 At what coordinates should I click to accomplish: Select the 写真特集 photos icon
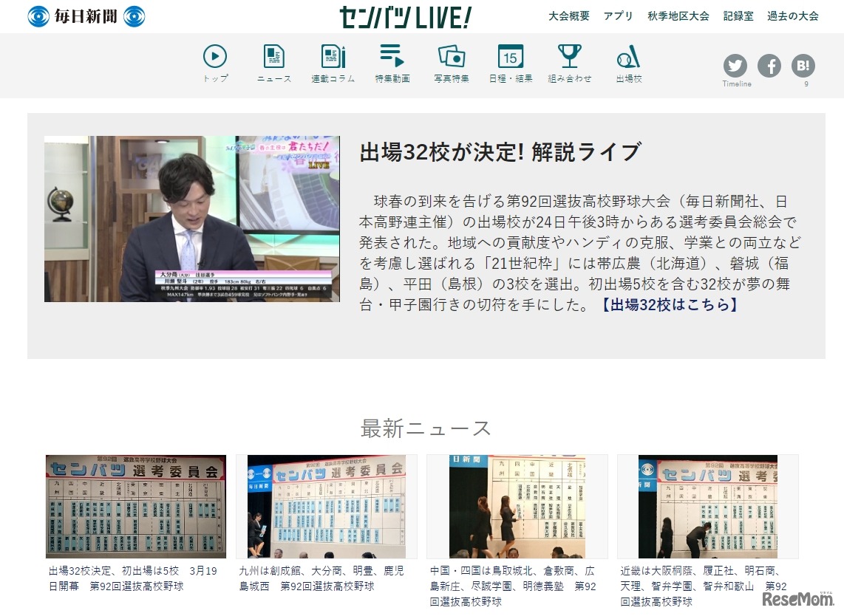point(450,55)
